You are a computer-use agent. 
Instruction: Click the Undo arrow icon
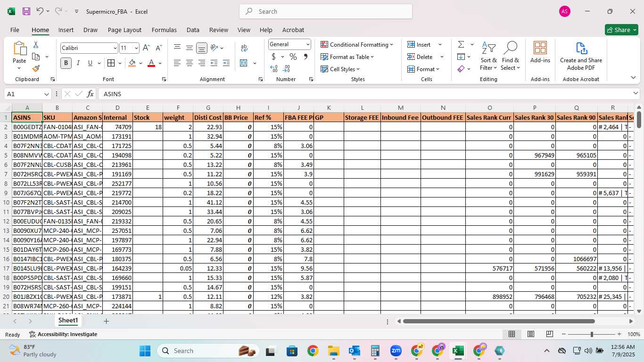(40, 11)
